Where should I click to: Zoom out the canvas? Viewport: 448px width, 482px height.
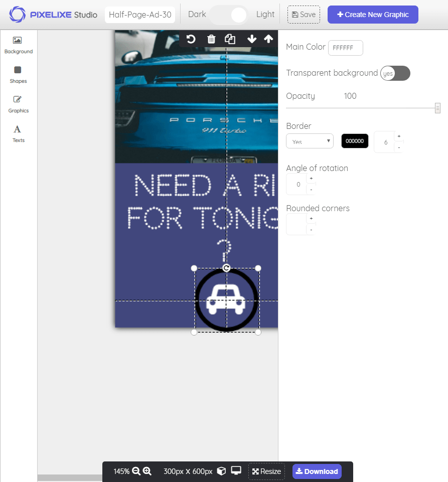pos(136,471)
